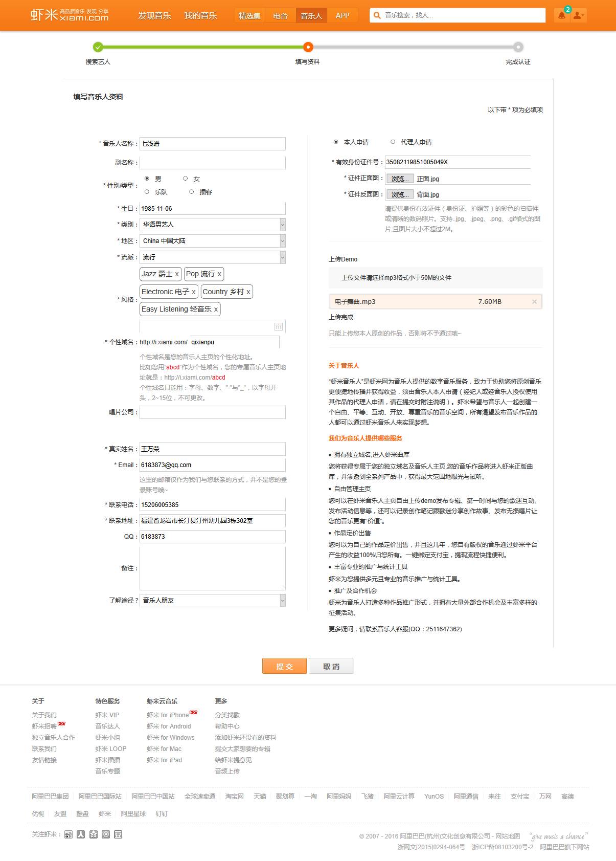Screen dimensions: 616x861
Task: Browse for 证件正面图 file
Action: [x=400, y=179]
